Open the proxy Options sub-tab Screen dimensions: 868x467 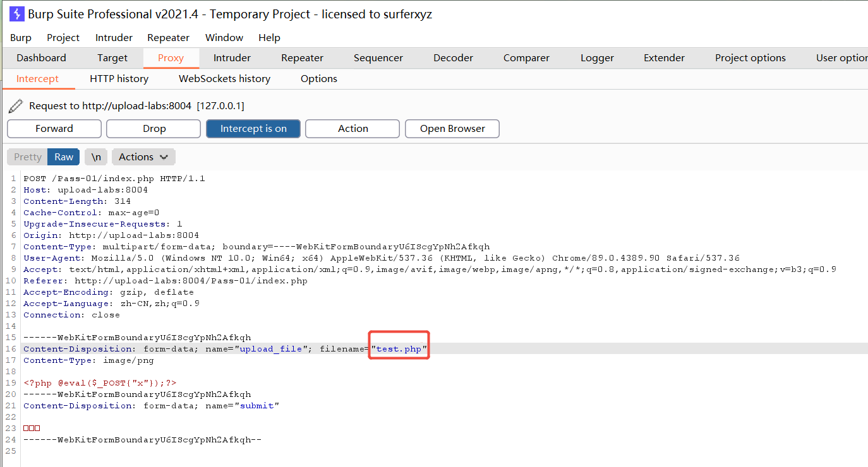[319, 79]
